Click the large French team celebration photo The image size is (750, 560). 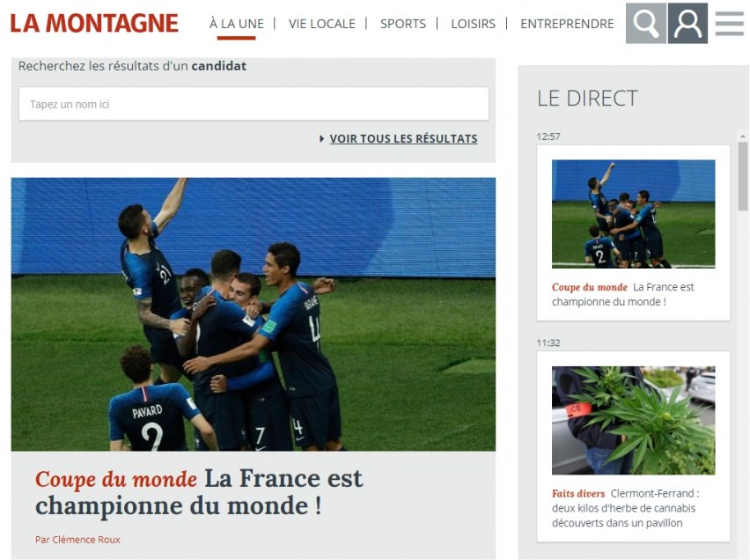[x=253, y=314]
